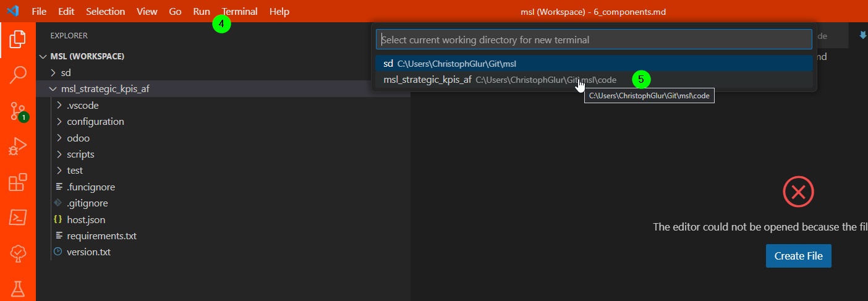Screen dimensions: 868x301
Task: Click the VS Code logo icon
Action: [x=12, y=11]
